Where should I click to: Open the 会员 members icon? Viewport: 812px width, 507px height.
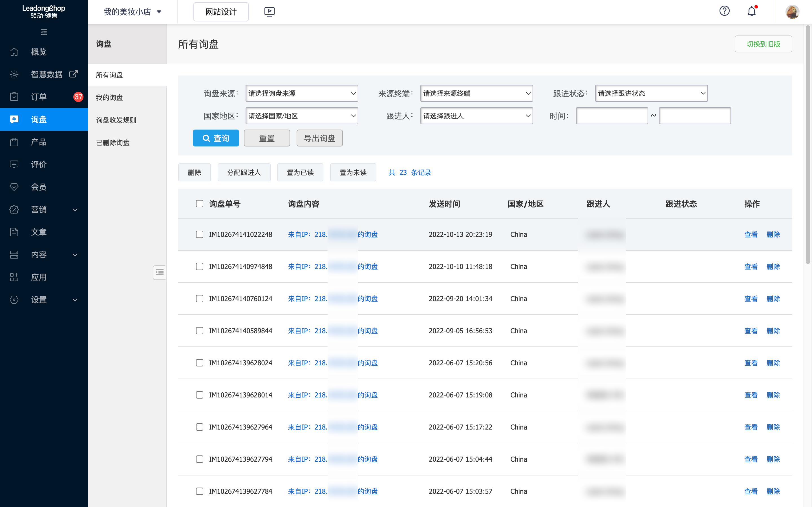(14, 187)
